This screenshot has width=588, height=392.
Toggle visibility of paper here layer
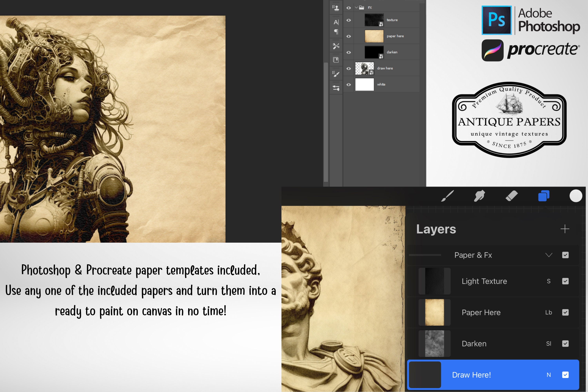pyautogui.click(x=348, y=36)
